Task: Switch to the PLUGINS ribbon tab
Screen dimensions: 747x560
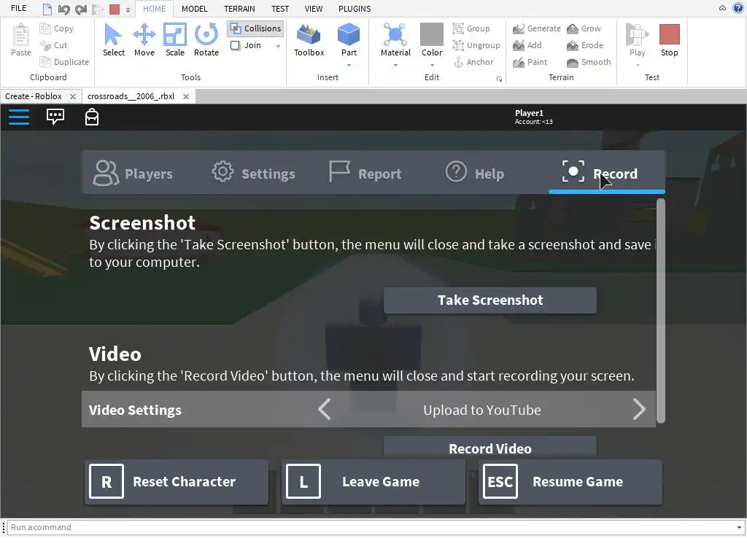Action: tap(355, 9)
